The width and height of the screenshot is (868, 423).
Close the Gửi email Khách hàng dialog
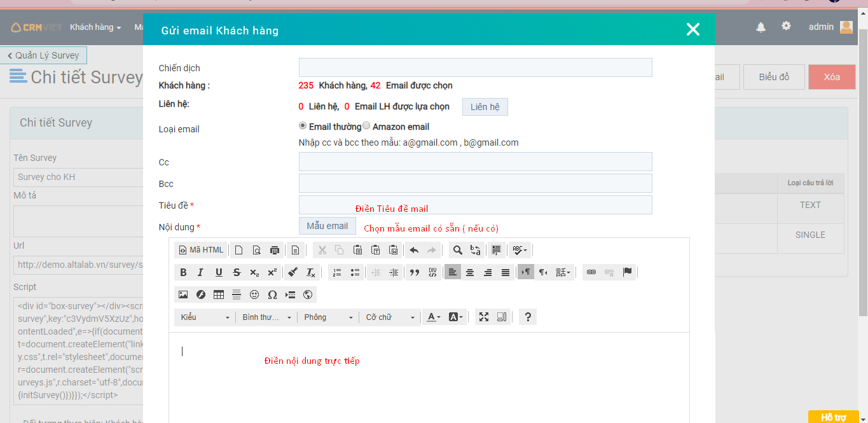(693, 29)
